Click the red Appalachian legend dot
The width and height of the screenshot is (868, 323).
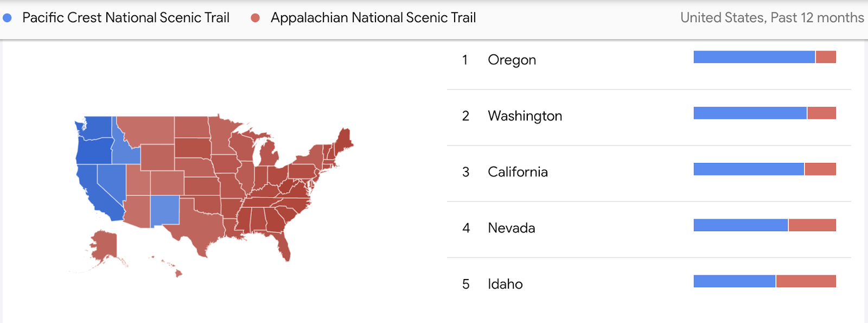(x=255, y=18)
